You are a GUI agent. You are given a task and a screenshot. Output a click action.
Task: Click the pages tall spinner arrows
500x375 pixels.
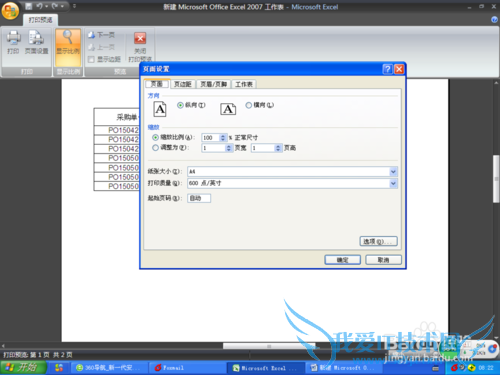click(278, 148)
